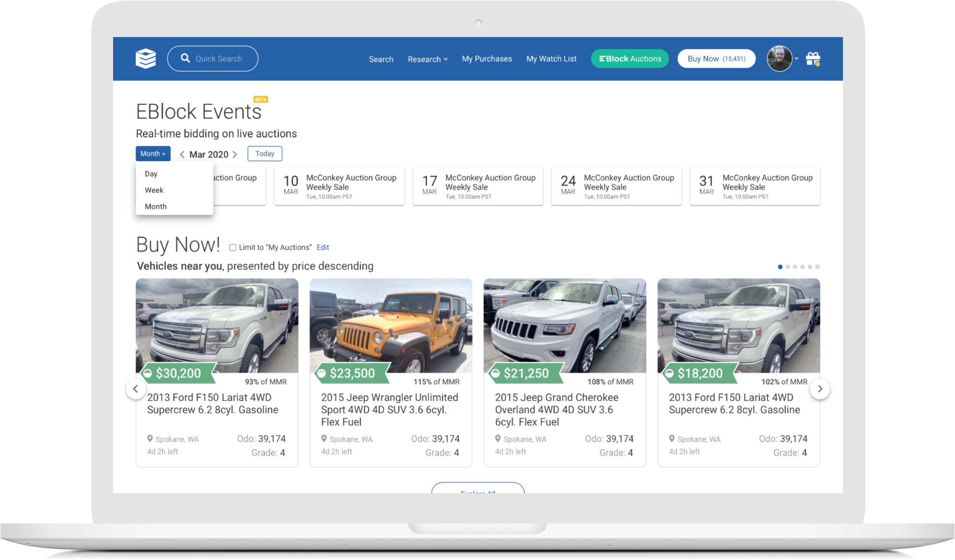The image size is (955, 560).
Task: Open the $30,200 Ford F150 photo
Action: 217,325
